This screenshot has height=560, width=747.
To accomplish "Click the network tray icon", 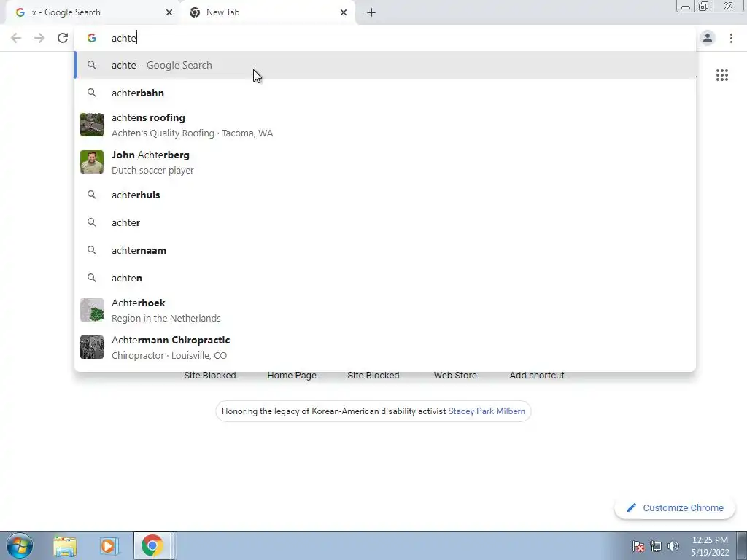I will (656, 546).
